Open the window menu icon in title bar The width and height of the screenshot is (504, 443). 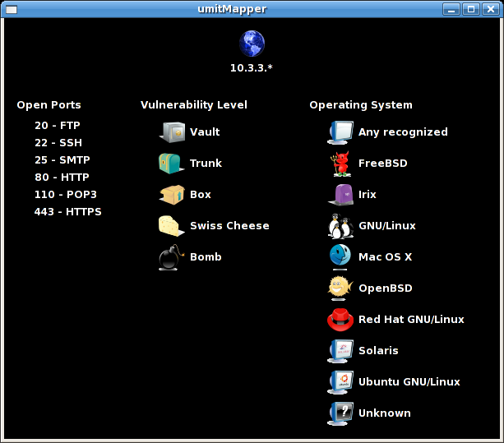pos(12,9)
